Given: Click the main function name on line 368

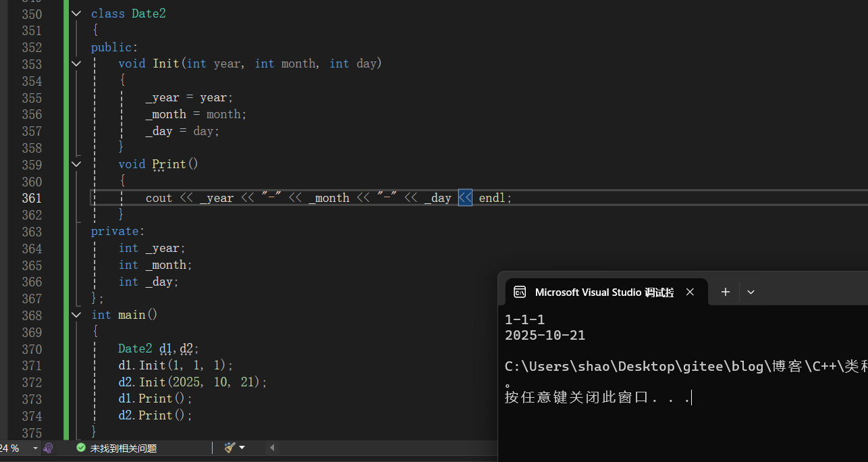Looking at the screenshot, I should click(132, 315).
